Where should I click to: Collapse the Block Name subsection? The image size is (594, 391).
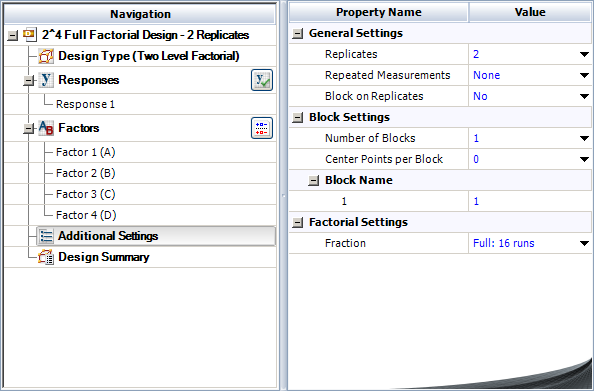(x=313, y=181)
